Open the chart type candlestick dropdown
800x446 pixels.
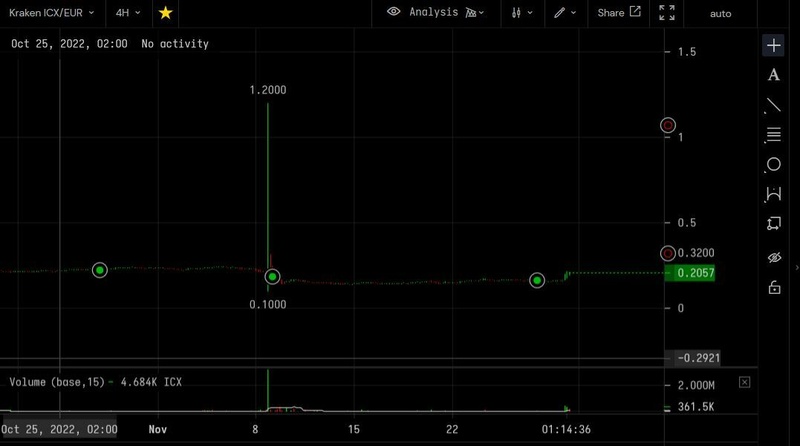(522, 13)
